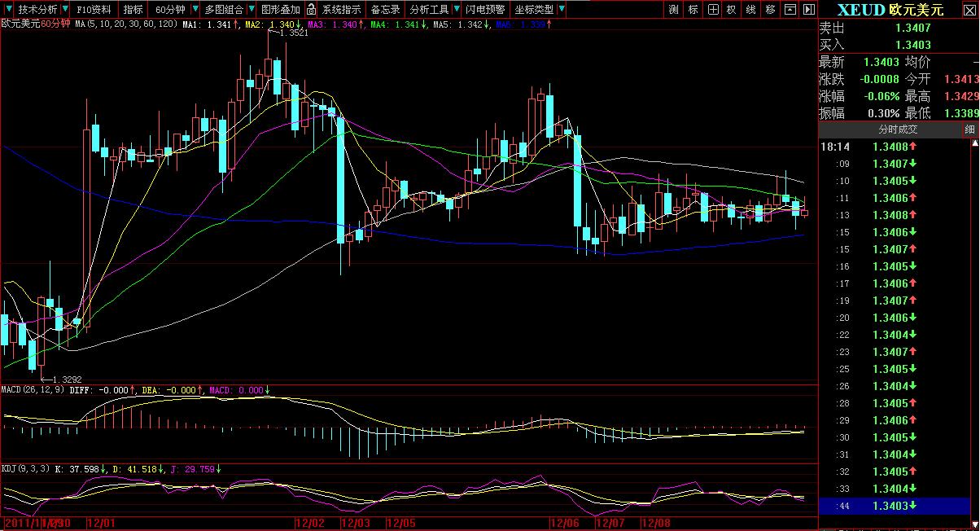980x531 pixels.
Task: Click the grid 田 icon in the toolbar
Action: pyautogui.click(x=713, y=10)
